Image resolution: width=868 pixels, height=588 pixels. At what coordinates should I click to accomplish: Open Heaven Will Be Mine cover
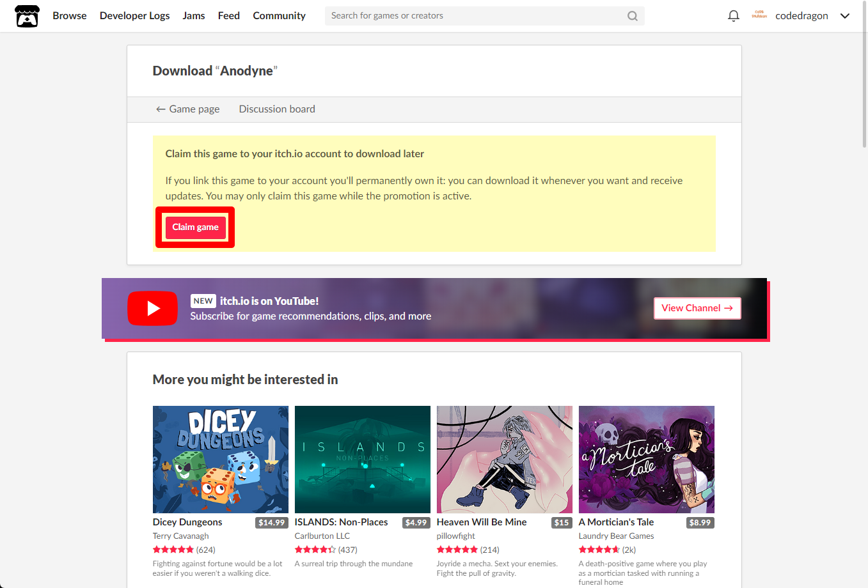click(x=505, y=460)
